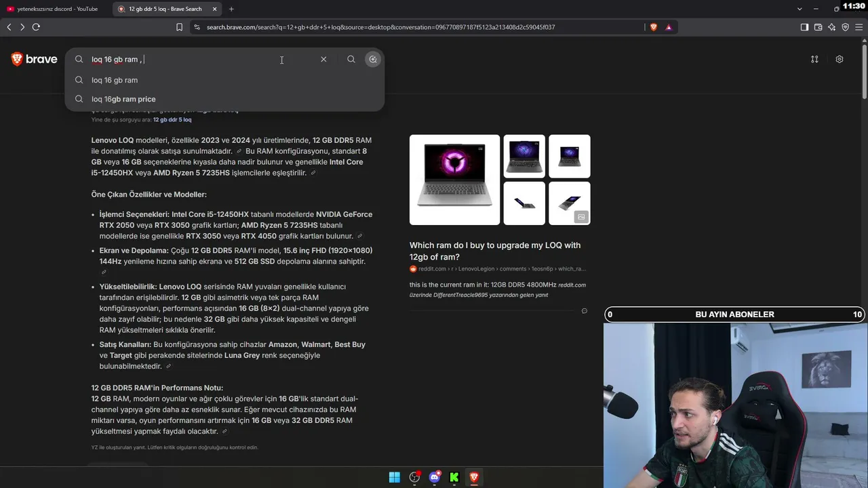Reload the Brave Search page

[36, 27]
